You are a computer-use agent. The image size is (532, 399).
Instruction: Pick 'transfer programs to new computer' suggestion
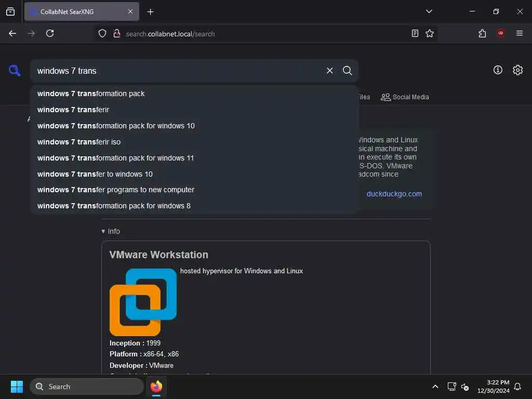[x=194, y=190]
